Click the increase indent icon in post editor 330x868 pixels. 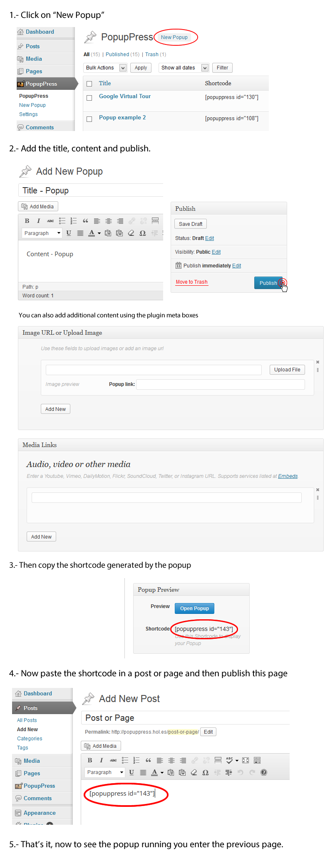[x=228, y=772]
